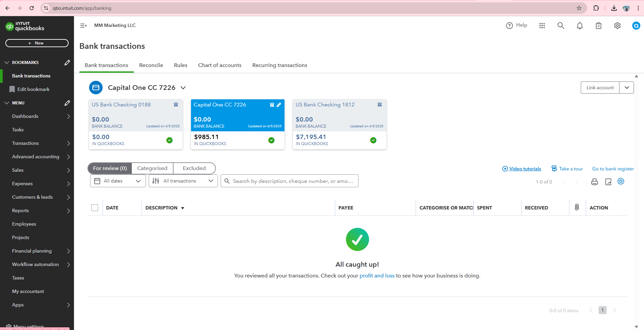Open the Bank transactions tab
This screenshot has height=330, width=644.
coord(106,65)
